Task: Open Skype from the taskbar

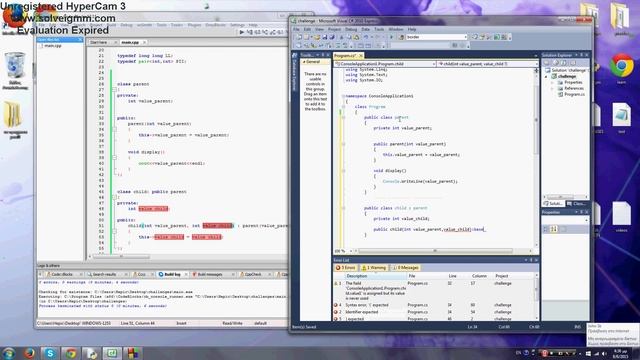Action: 50,353
